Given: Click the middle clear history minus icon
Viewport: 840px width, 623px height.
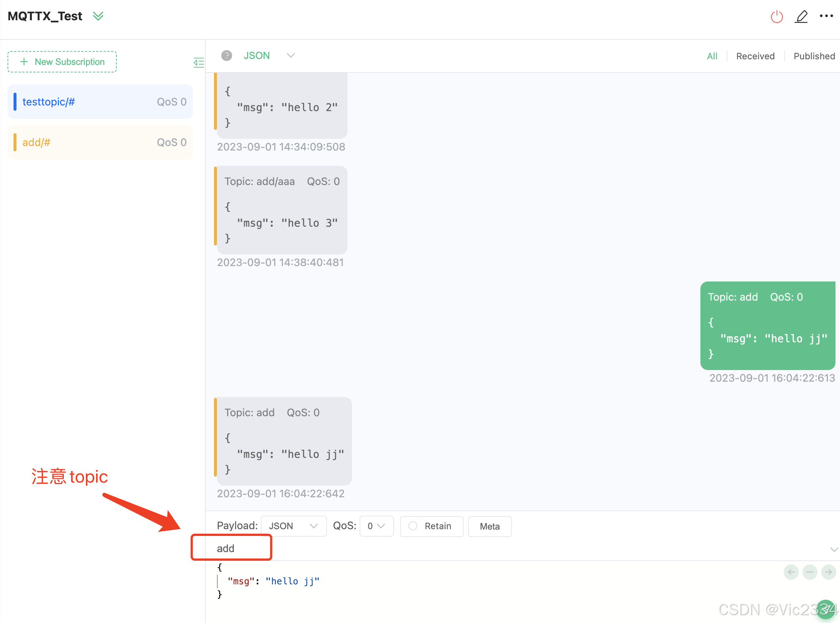Looking at the screenshot, I should (810, 572).
